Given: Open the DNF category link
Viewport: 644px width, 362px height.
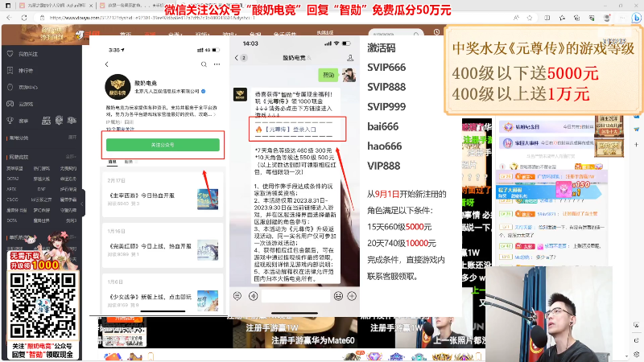Looking at the screenshot, I should [41, 189].
